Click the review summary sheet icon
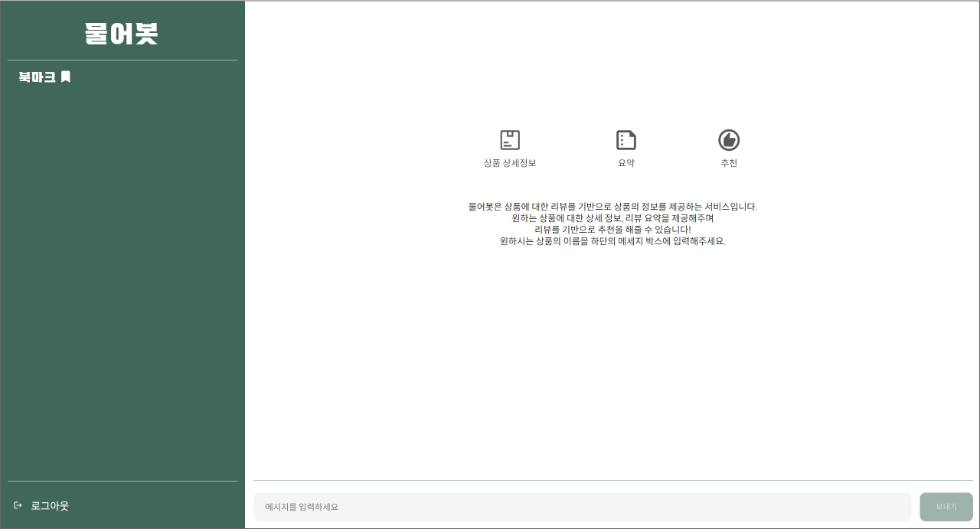 (x=626, y=140)
